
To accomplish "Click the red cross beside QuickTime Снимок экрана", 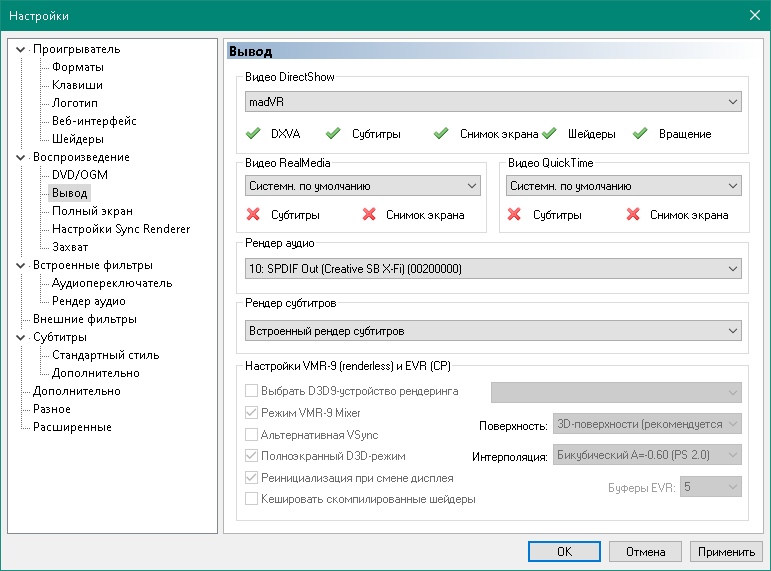I will (633, 214).
